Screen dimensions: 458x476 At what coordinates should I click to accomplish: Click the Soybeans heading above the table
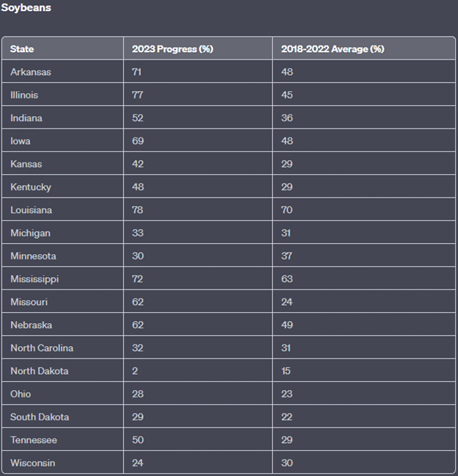pyautogui.click(x=26, y=8)
